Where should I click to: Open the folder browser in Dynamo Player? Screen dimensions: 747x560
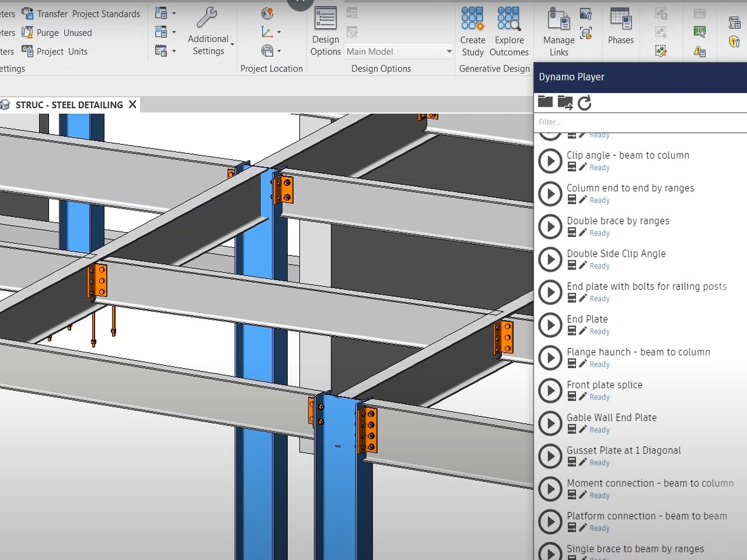point(545,102)
